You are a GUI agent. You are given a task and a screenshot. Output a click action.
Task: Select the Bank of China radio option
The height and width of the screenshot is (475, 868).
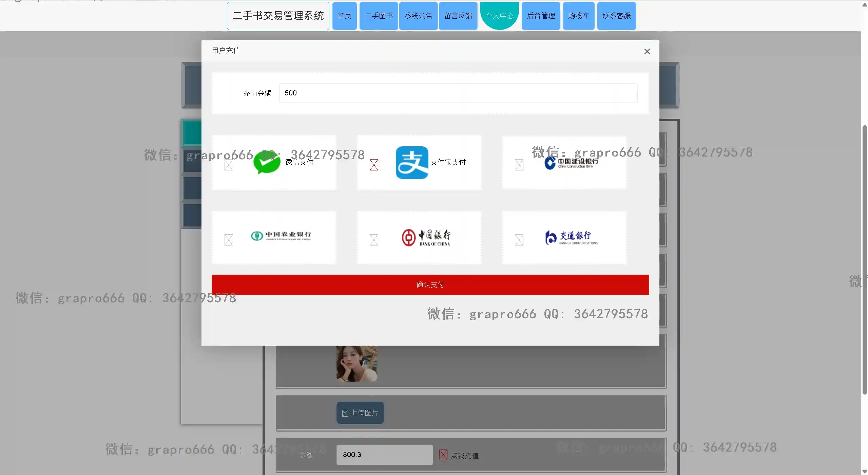374,240
